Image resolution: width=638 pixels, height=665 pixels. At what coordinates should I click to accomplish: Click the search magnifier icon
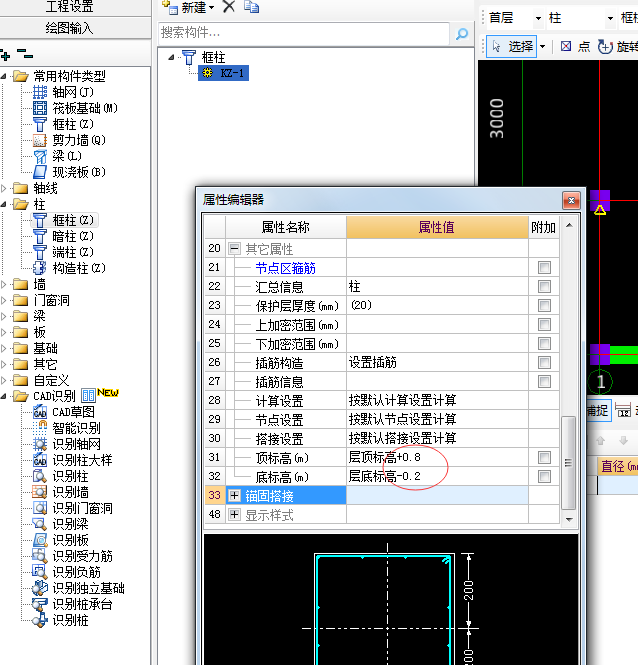click(x=462, y=34)
